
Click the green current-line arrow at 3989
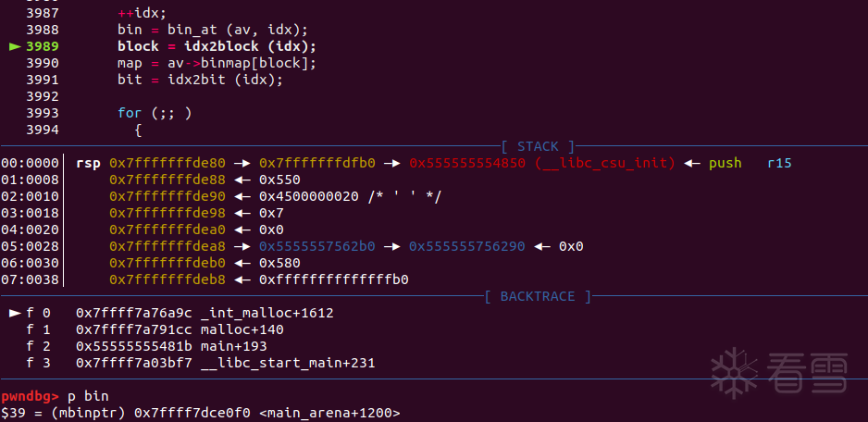click(15, 46)
